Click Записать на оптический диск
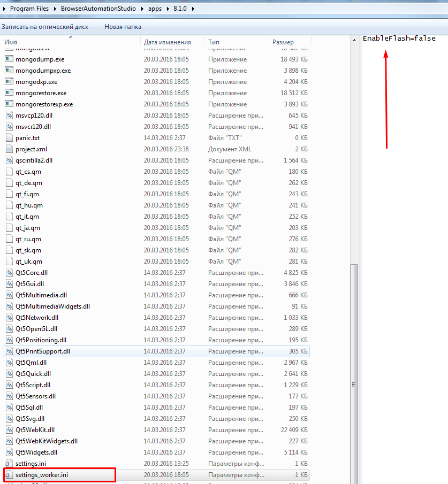Screen dimensions: 448x484 click(x=45, y=26)
